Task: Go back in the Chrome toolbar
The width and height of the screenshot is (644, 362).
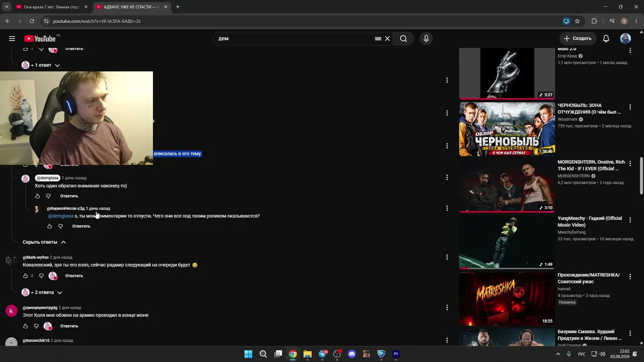Action: pyautogui.click(x=8, y=21)
